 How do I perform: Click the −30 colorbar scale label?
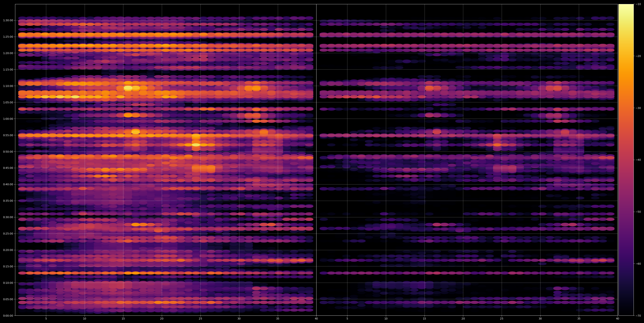[x=638, y=108]
